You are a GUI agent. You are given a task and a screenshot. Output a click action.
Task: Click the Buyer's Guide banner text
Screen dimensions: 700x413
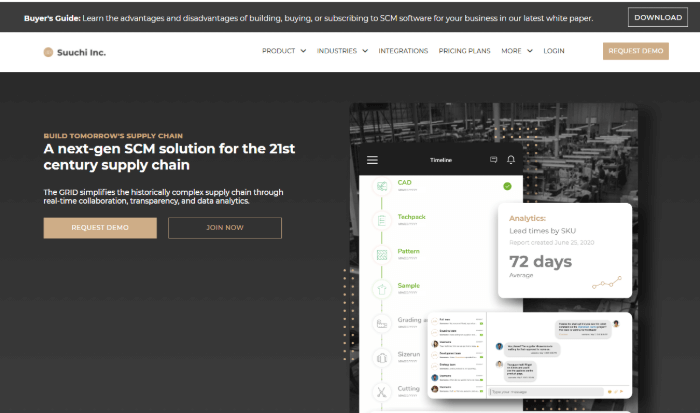[x=308, y=18]
